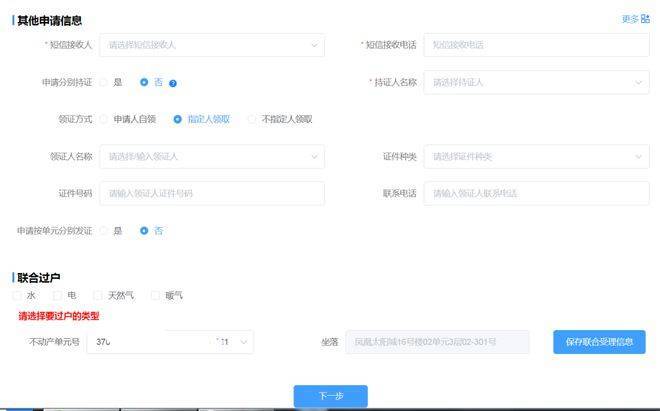This screenshot has height=411, width=660.
Task: Open the 持证人名称 dropdown
Action: click(536, 82)
